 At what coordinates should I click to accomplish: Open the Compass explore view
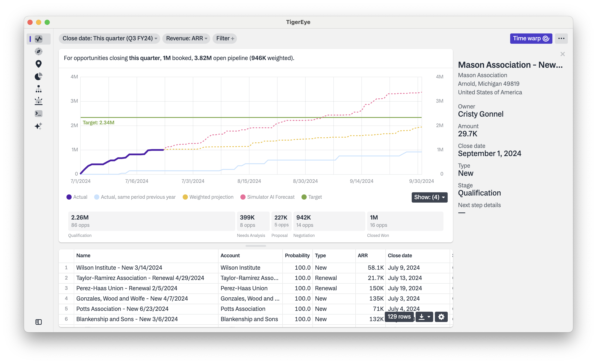pyautogui.click(x=39, y=51)
